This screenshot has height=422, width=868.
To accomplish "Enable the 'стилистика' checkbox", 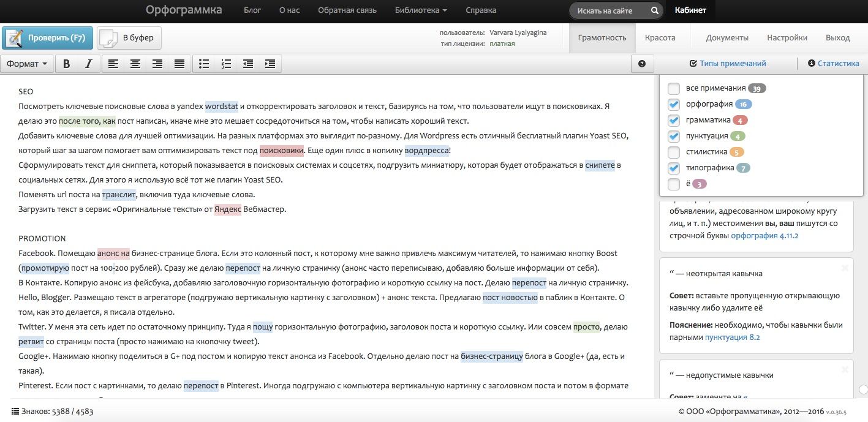I will [674, 152].
